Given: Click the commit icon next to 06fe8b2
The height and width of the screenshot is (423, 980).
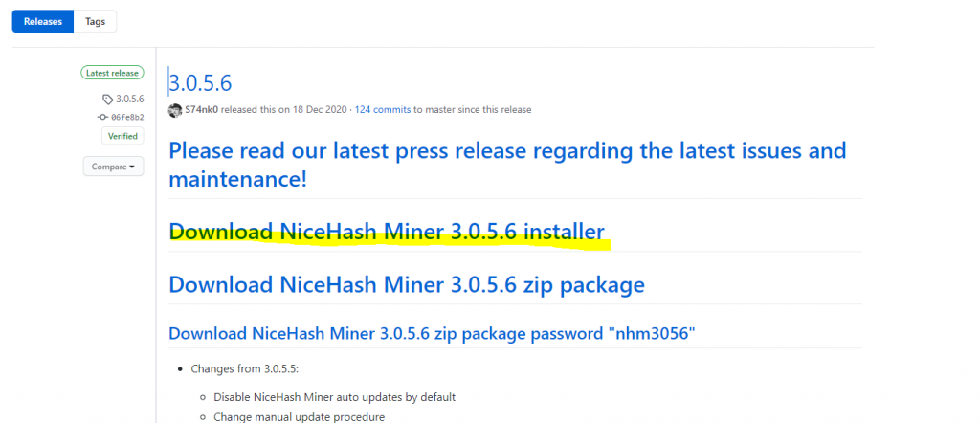Looking at the screenshot, I should pyautogui.click(x=102, y=117).
